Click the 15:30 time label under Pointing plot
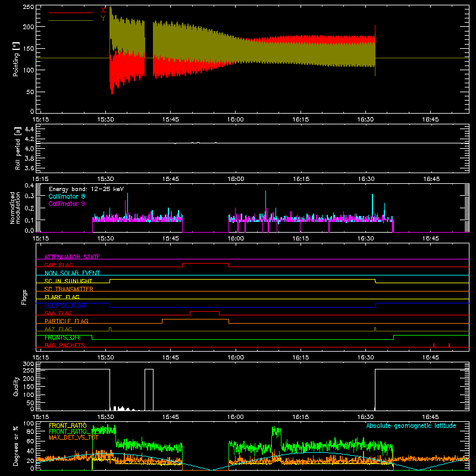 105,120
